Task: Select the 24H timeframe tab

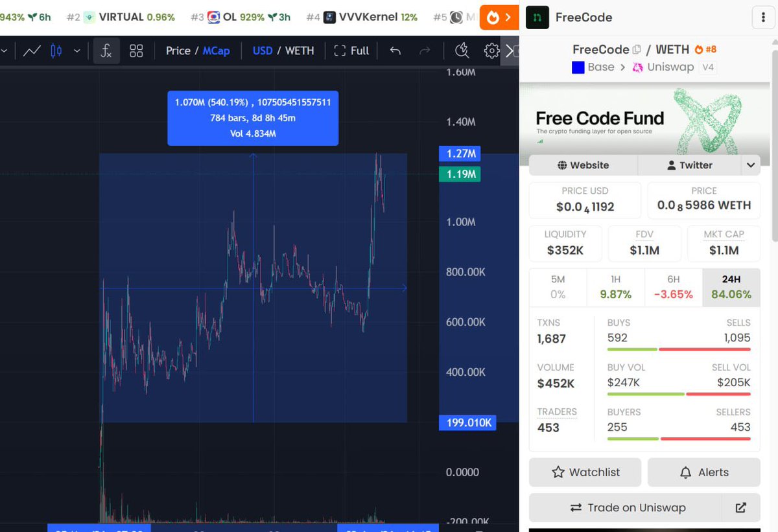Action: tap(731, 287)
